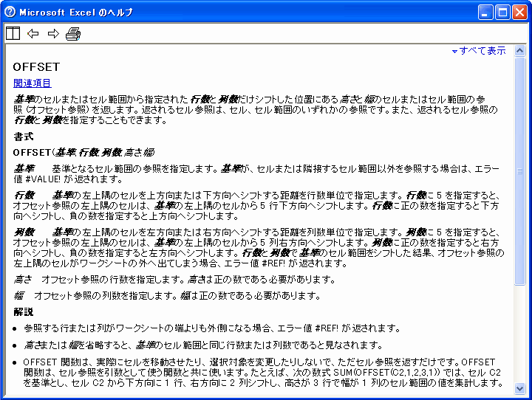Click the 高さ argument description label
The image size is (532, 400).
(x=23, y=279)
